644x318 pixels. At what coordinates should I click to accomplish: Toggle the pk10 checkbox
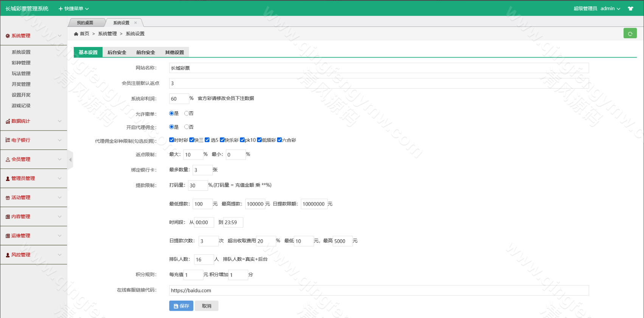(x=242, y=140)
